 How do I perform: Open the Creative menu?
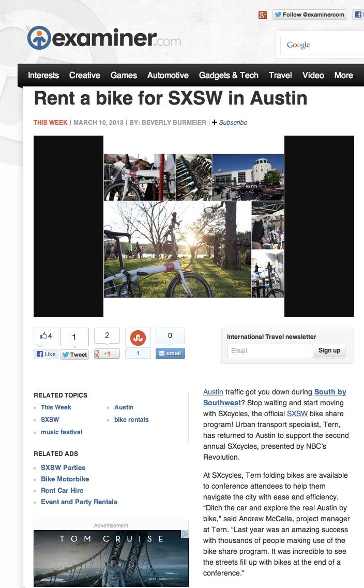point(85,76)
